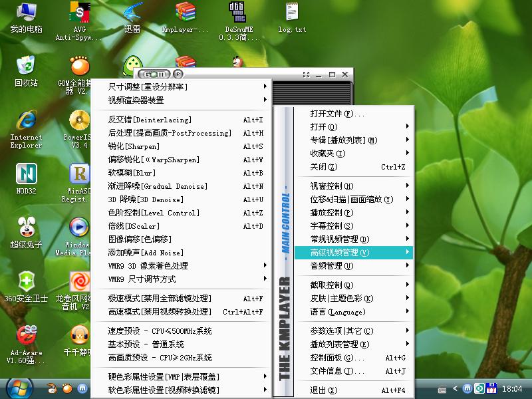Open 语言(Language) menu entry
Screen dimensions: 532x399
354,312
